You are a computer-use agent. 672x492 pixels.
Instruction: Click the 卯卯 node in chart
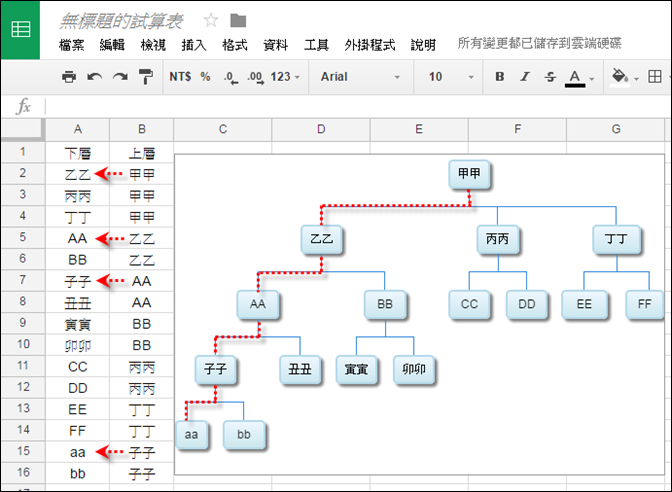pyautogui.click(x=414, y=369)
